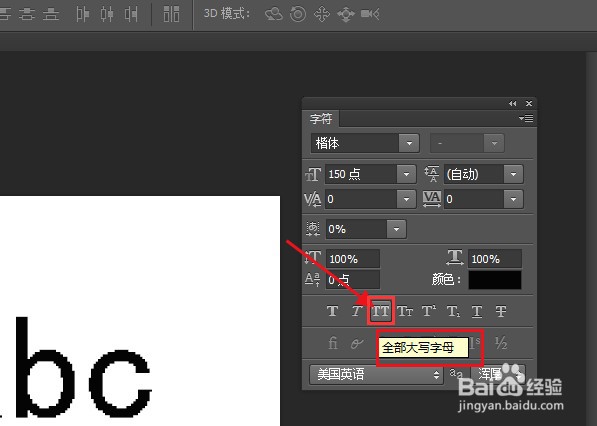Open the 150 点 font size dropdown arrow
The width and height of the screenshot is (597, 426).
point(406,174)
